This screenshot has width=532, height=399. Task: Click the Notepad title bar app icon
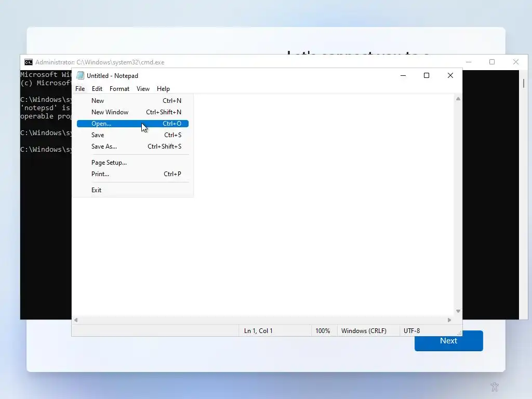coord(80,75)
